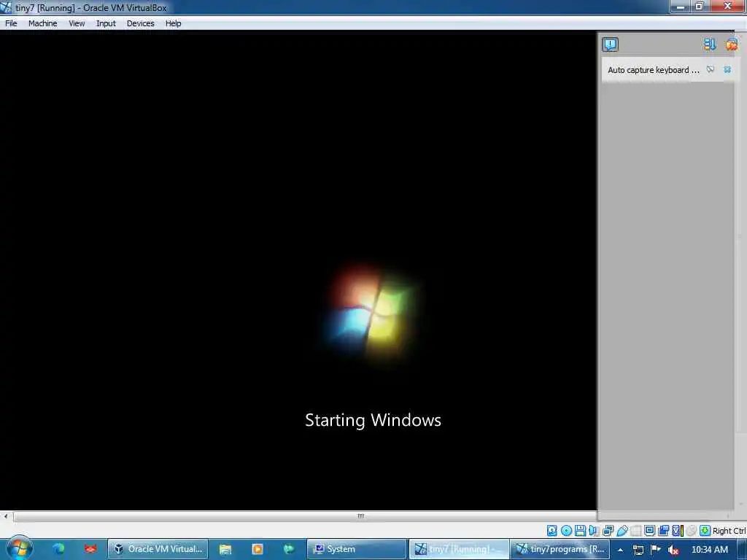Click the audio indicator in status bar
The height and width of the screenshot is (560, 747).
coord(594,531)
